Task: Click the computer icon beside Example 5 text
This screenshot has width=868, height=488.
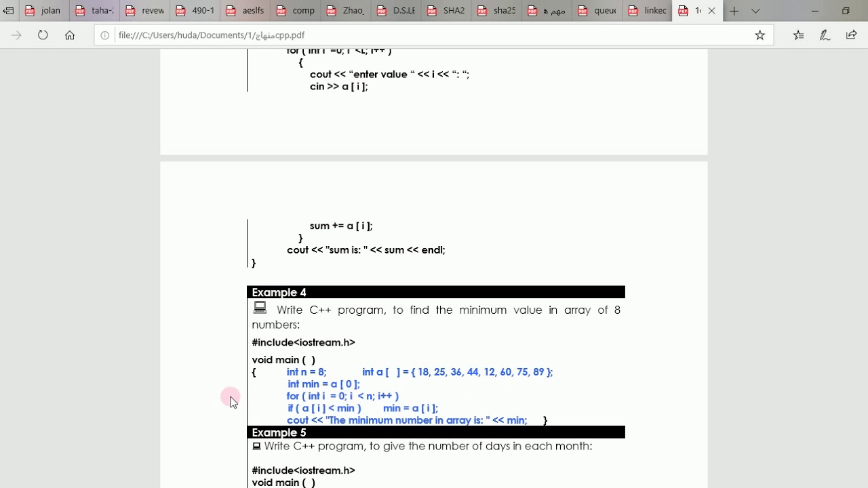Action: tap(256, 446)
